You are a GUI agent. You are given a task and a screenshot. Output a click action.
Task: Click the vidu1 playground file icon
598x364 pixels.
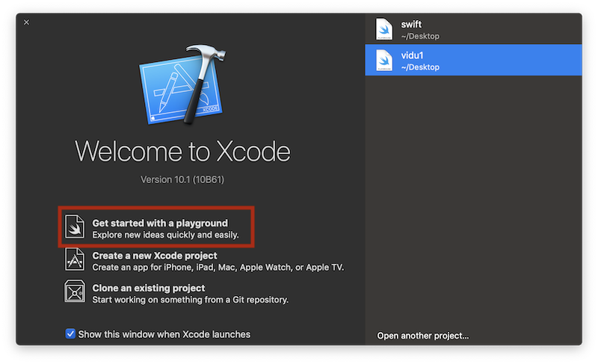click(x=384, y=60)
